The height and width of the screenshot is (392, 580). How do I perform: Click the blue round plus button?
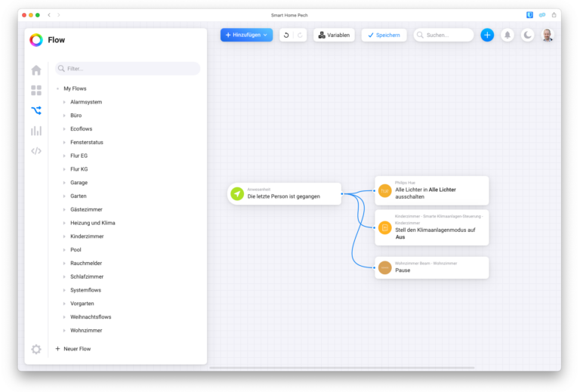(x=487, y=35)
